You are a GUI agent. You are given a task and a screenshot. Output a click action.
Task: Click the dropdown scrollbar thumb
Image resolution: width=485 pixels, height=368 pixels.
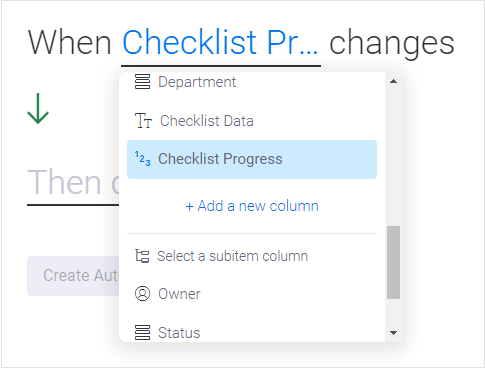(x=393, y=263)
